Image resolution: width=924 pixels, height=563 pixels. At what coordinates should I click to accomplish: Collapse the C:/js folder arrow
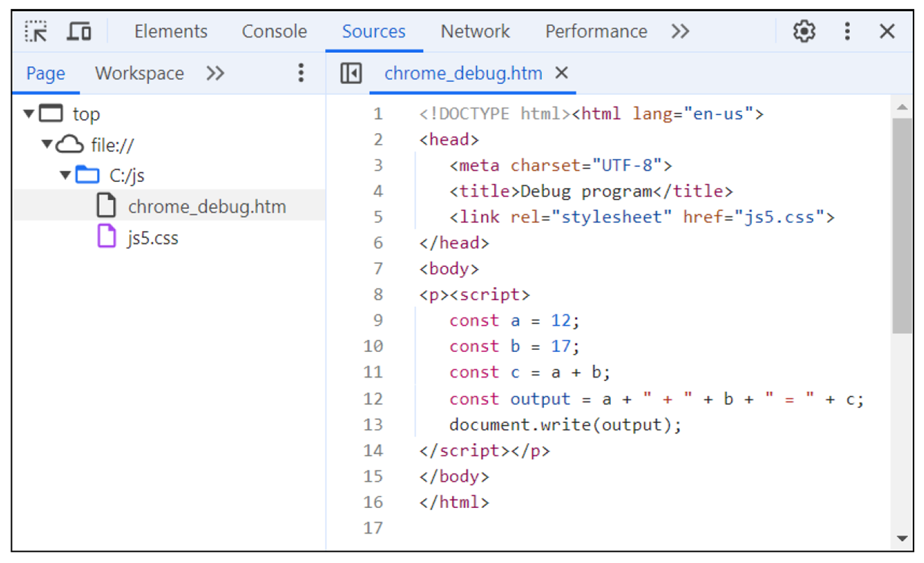[x=65, y=176]
